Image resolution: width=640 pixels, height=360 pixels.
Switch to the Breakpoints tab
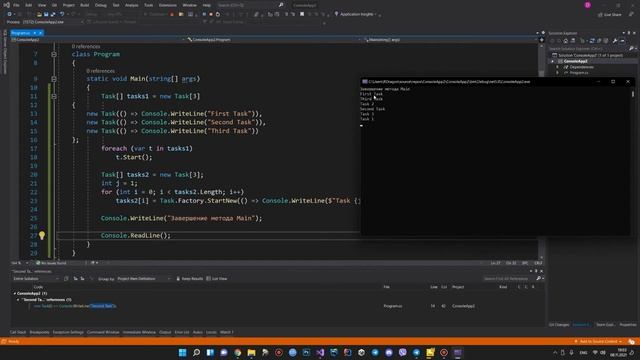(x=39, y=332)
